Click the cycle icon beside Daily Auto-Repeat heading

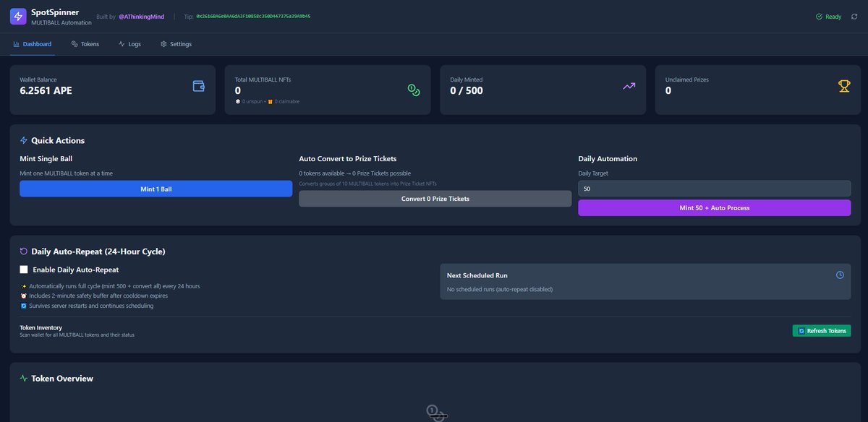pos(24,251)
